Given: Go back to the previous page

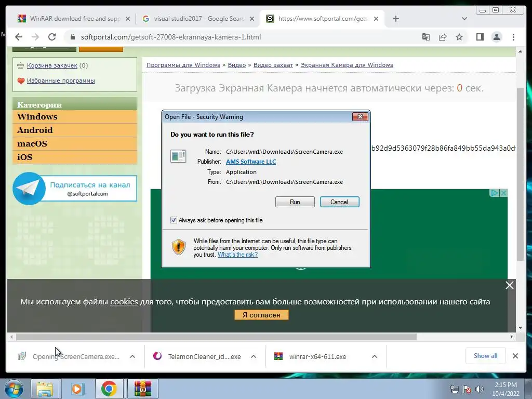Looking at the screenshot, I should tap(19, 37).
